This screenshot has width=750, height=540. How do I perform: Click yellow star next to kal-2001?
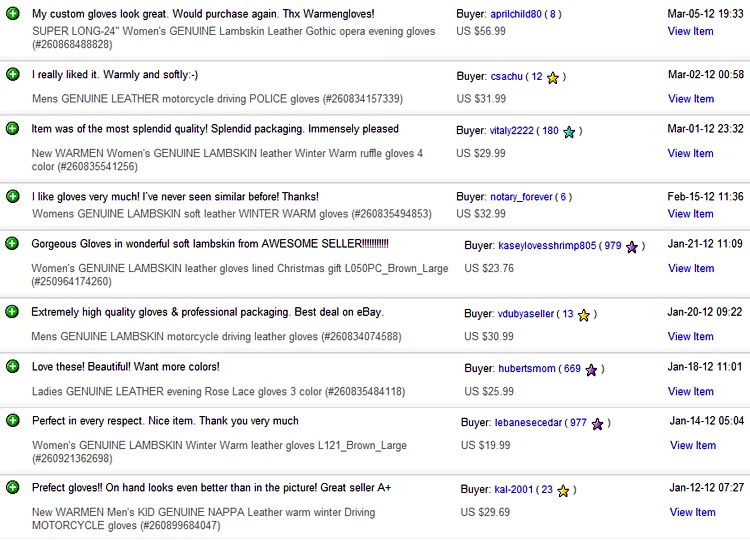point(563,491)
